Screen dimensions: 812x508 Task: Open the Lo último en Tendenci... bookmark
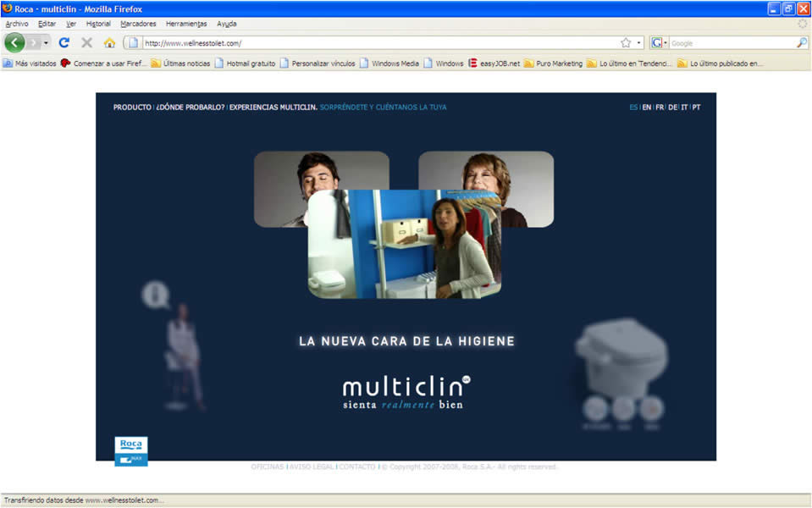629,63
